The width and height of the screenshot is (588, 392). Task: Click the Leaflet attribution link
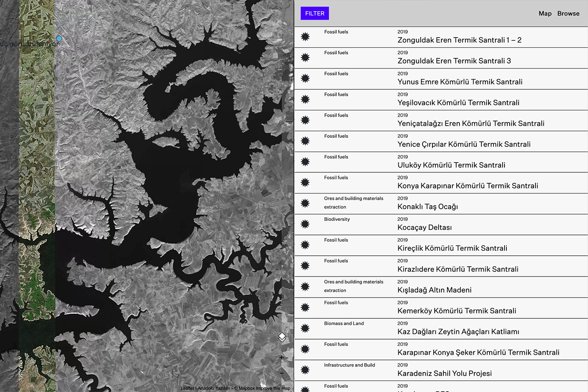[x=187, y=388]
